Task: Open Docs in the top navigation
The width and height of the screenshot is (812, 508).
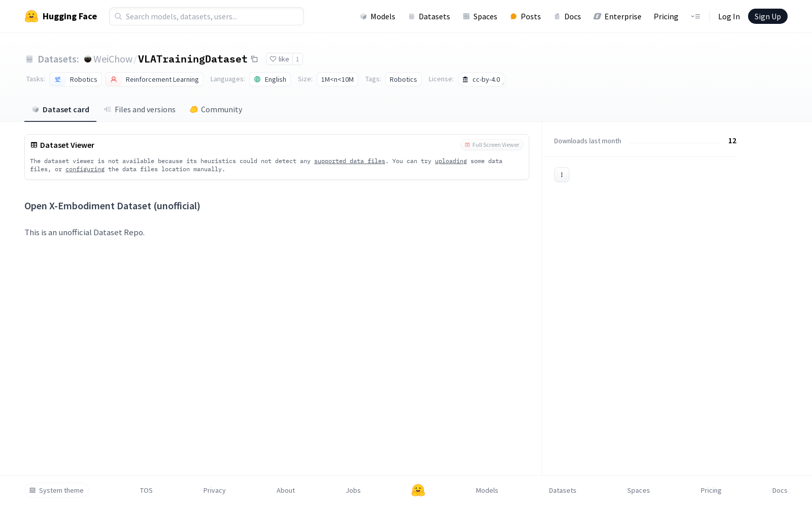Action: tap(567, 16)
